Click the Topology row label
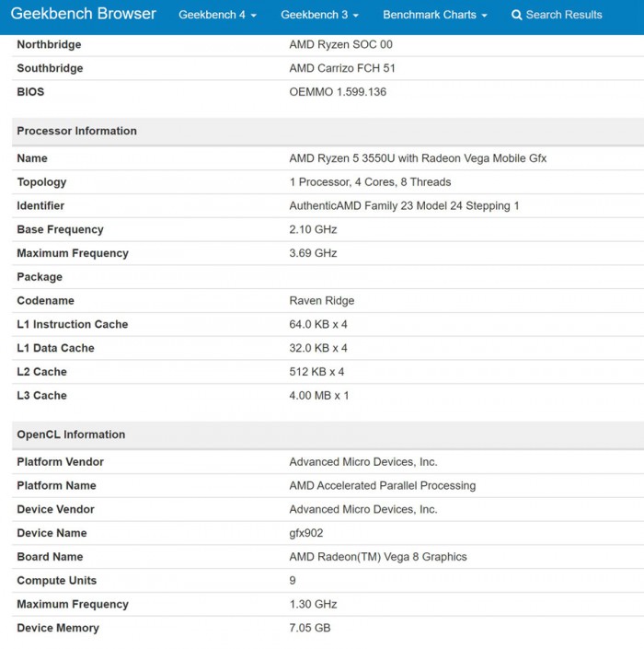Screen dimensions: 644x649 pyautogui.click(x=41, y=182)
